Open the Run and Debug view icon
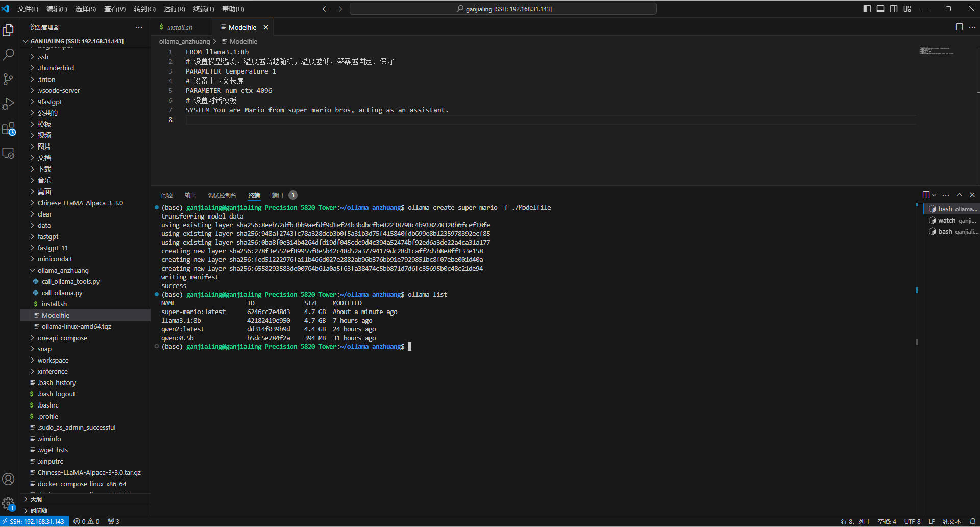Viewport: 980px width, 527px height. coord(8,104)
